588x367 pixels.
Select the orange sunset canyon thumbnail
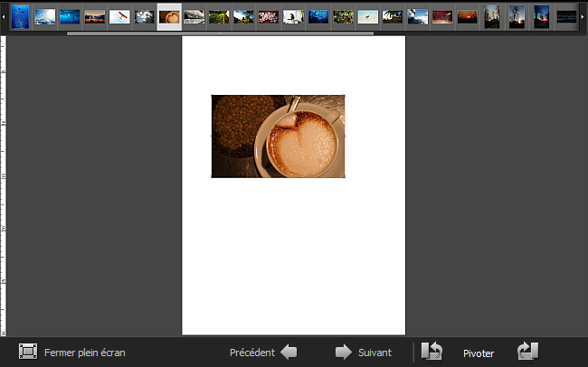[94, 17]
